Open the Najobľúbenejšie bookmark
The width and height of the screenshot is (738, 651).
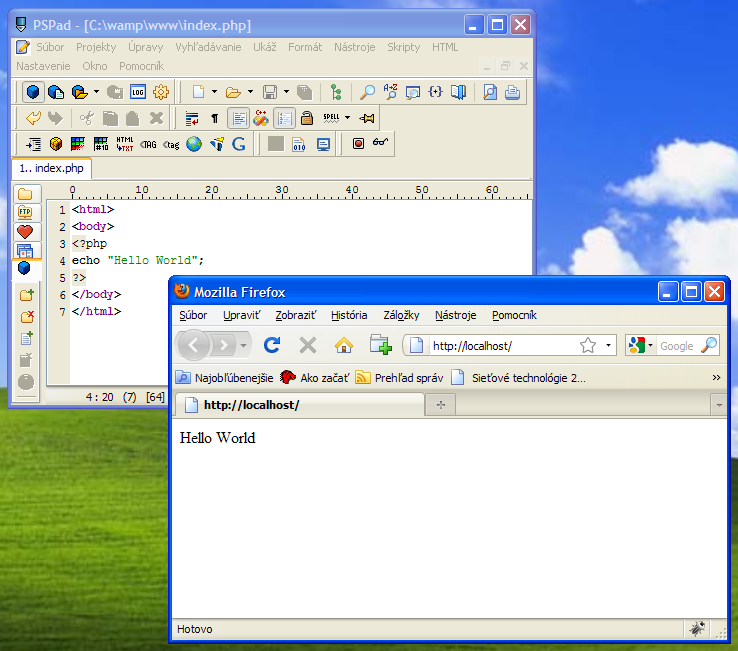pos(225,378)
